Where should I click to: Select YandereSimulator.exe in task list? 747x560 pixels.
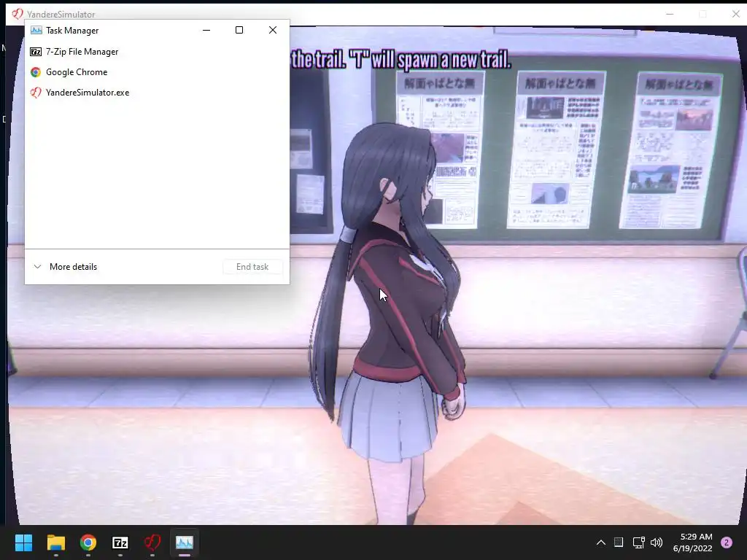point(157,93)
